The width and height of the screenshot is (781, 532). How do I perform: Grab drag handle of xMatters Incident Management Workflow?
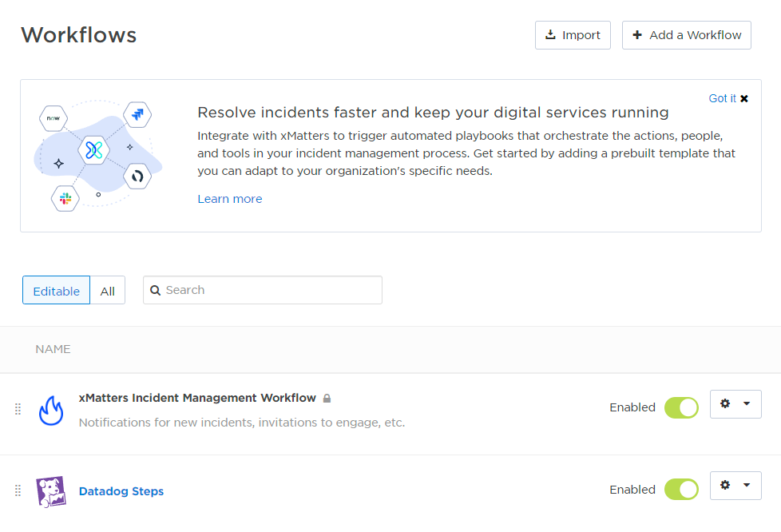18,409
